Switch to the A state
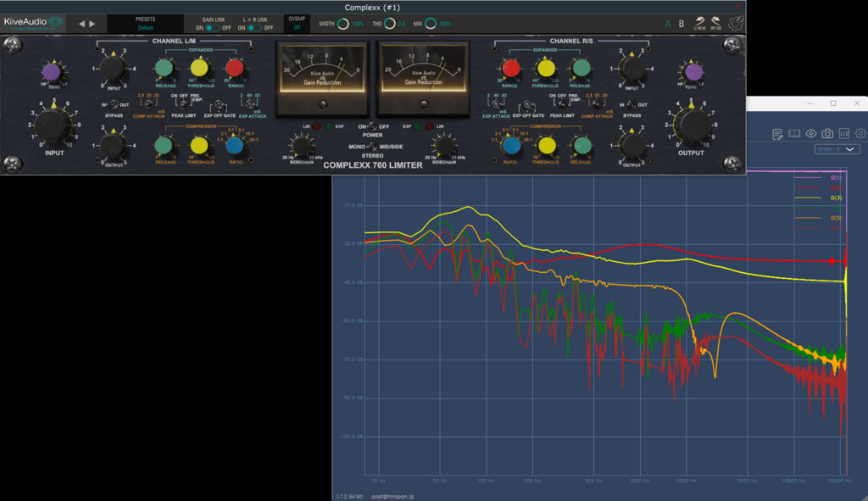This screenshot has height=501, width=868. 668,24
